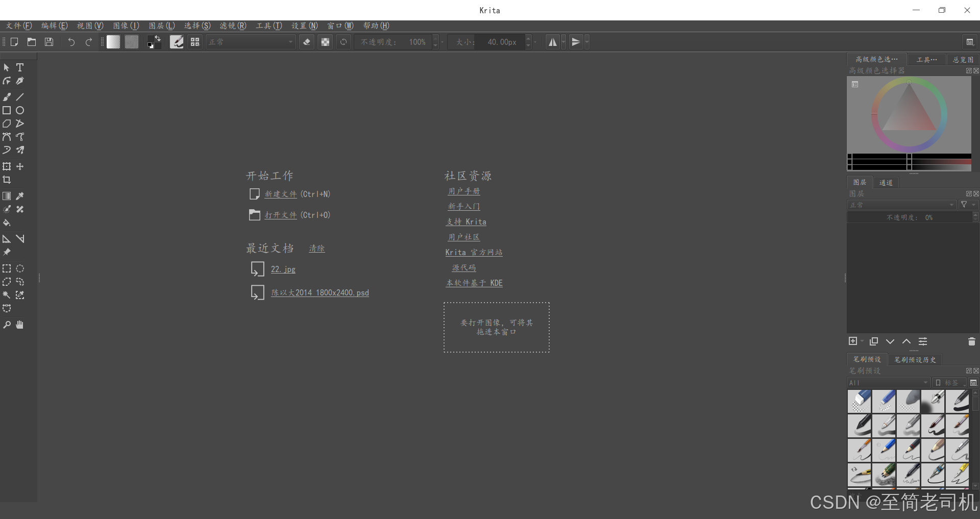Screen dimensions: 980x519
Task: Open the layer filter funnel dropdown
Action: (967, 205)
